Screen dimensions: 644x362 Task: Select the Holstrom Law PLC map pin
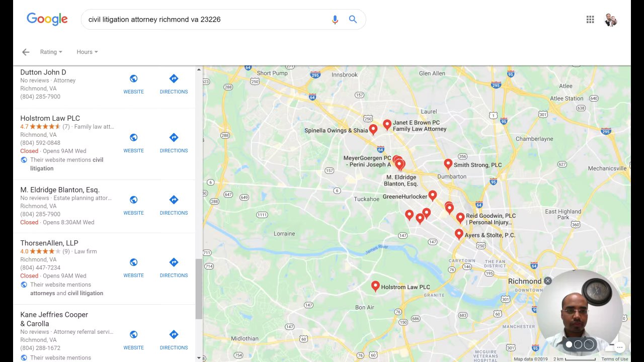pos(375,286)
